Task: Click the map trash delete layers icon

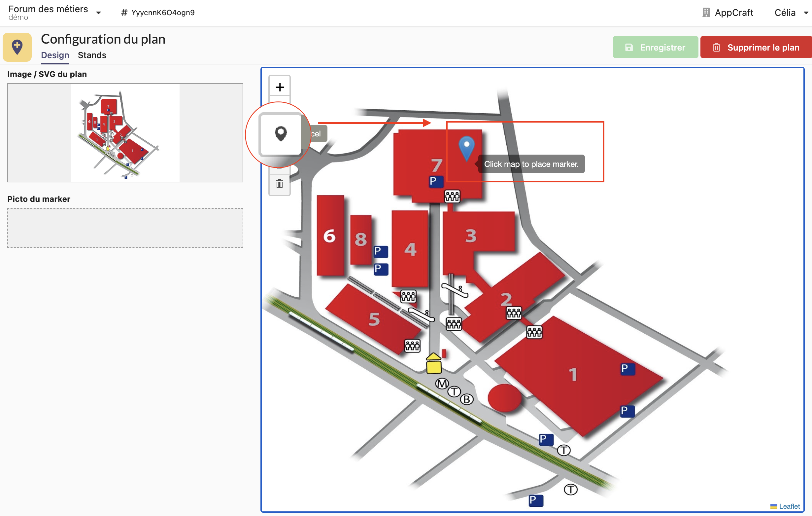Action: tap(280, 184)
